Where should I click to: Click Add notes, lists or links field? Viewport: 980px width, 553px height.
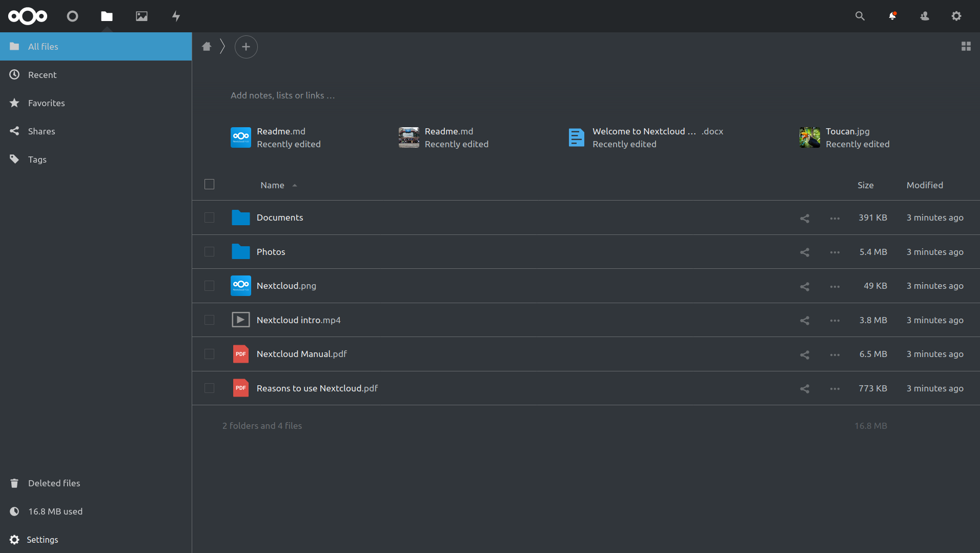(282, 95)
